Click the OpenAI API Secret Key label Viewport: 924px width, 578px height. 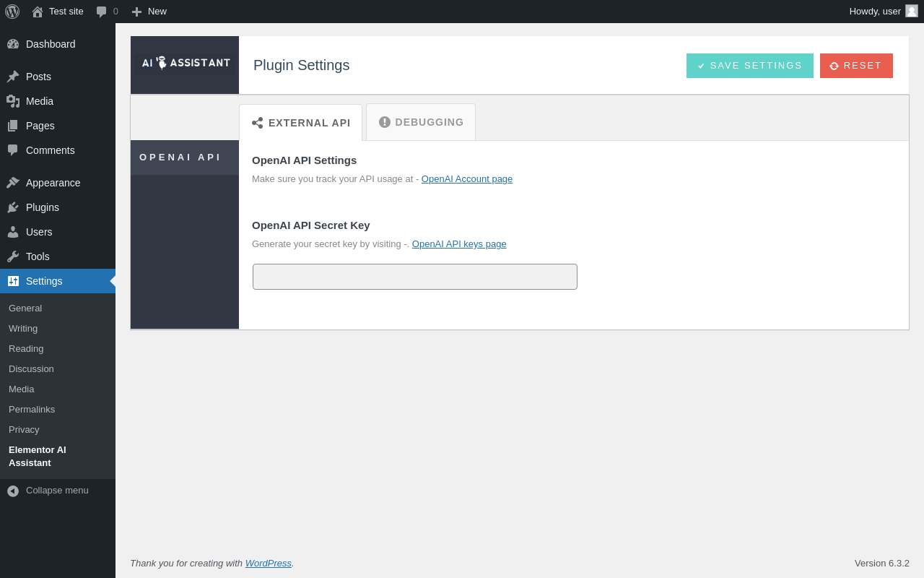311,225
